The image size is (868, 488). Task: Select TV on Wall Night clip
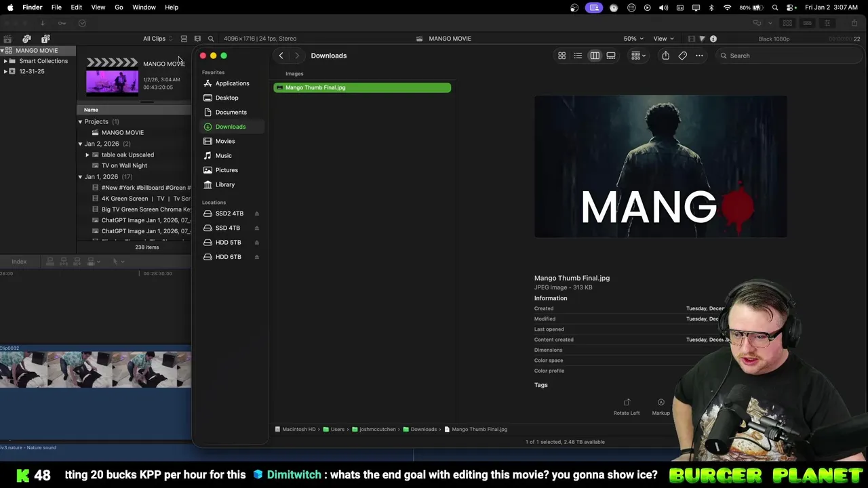(x=124, y=165)
